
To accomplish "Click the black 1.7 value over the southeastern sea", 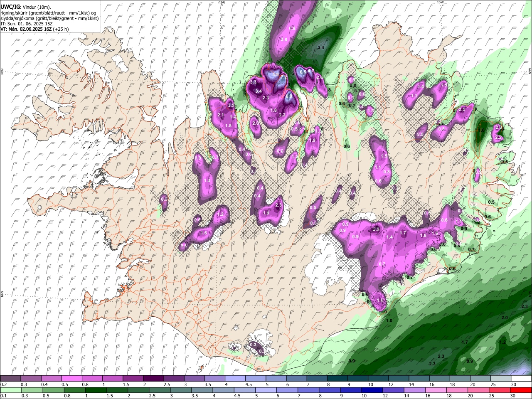I will click(x=465, y=342).
